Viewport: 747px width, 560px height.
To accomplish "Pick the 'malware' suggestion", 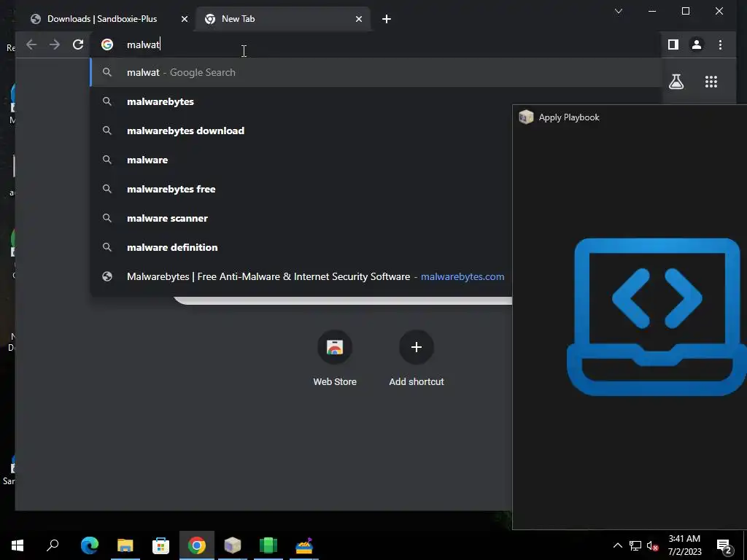I will [x=301, y=160].
